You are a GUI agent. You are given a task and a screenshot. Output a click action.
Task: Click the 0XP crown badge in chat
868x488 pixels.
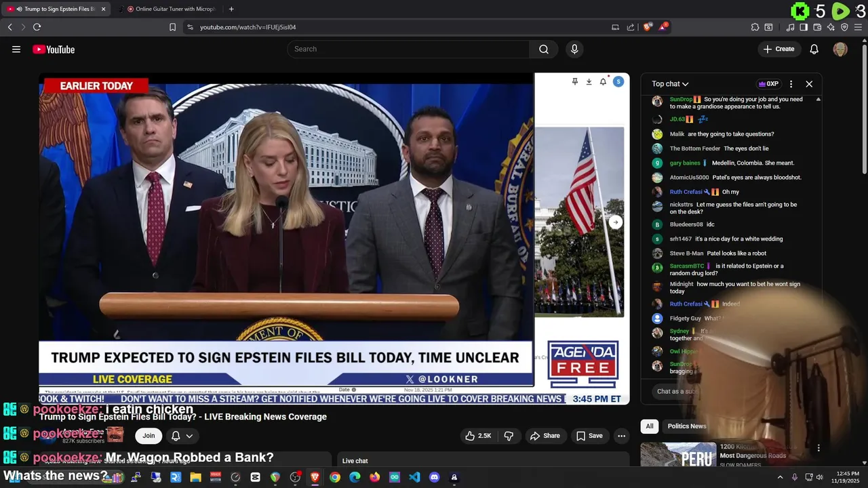(768, 84)
